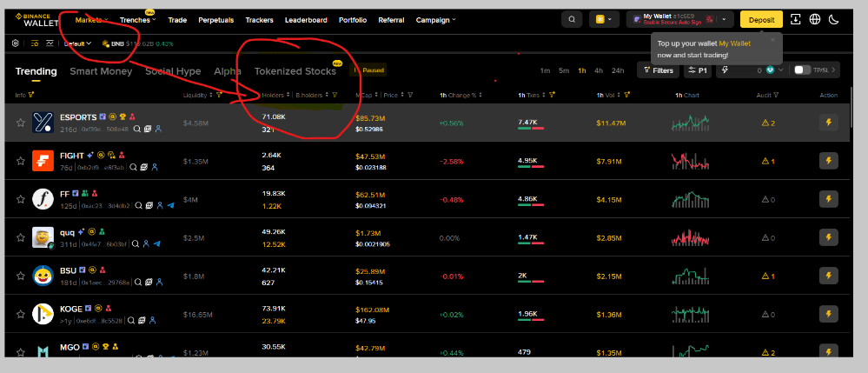
Task: Toggle the TP/SL switch
Action: pos(802,70)
